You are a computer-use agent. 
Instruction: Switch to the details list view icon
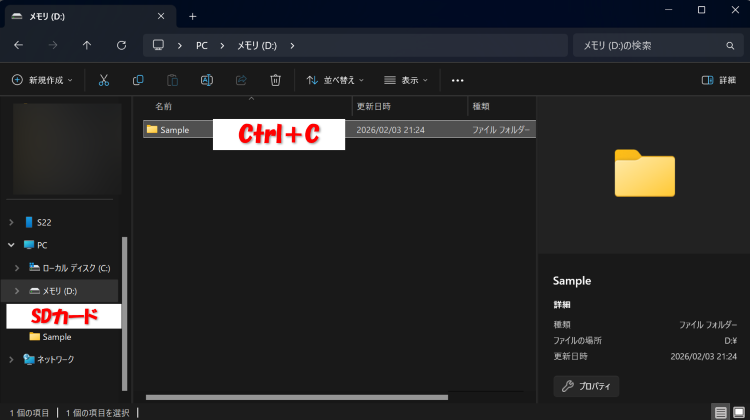pos(721,412)
